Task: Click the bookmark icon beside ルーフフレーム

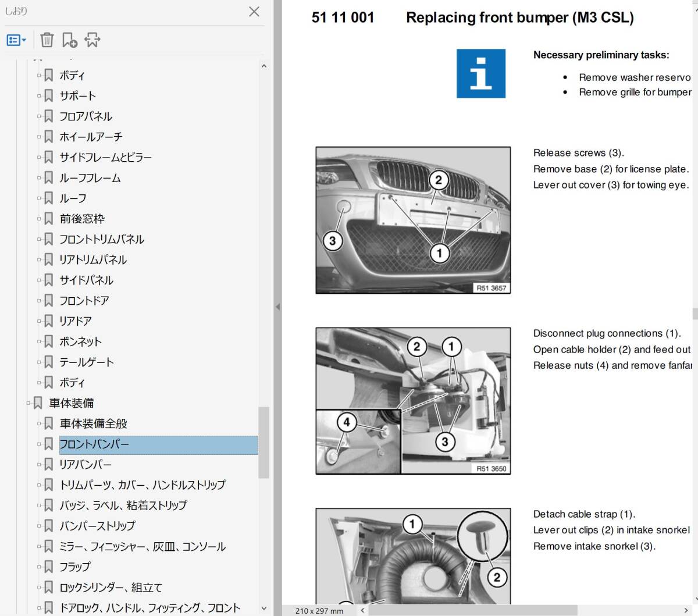Action: coord(49,178)
